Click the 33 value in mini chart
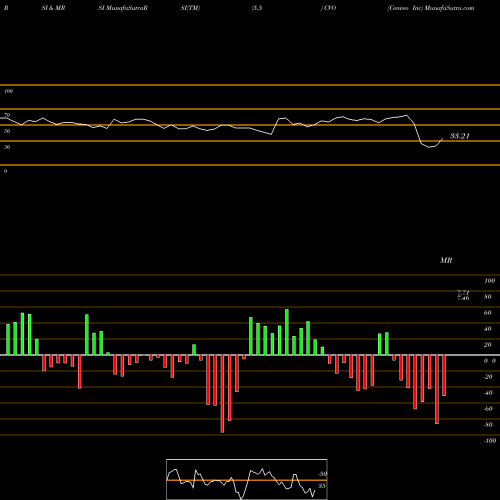This screenshot has width=500, height=500. click(x=321, y=486)
